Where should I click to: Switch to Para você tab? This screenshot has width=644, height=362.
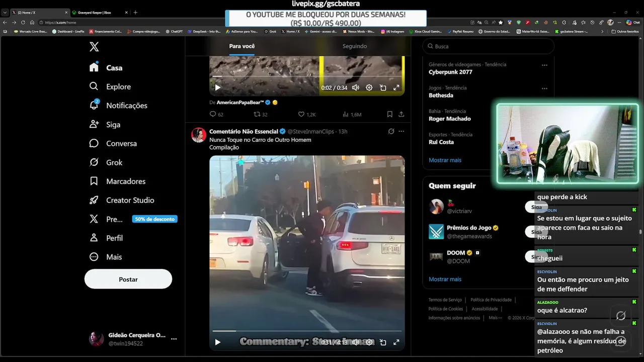tap(242, 46)
